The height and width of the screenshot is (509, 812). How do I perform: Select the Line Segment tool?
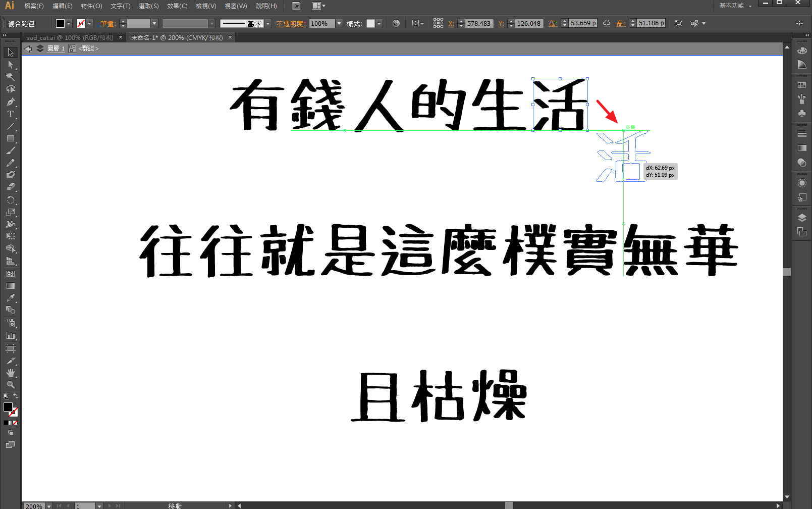(11, 126)
